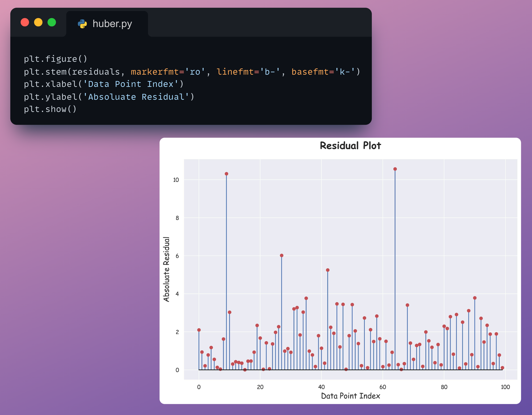Click the plt.figure() code line
Viewport: 532px width, 415px height.
(56, 59)
